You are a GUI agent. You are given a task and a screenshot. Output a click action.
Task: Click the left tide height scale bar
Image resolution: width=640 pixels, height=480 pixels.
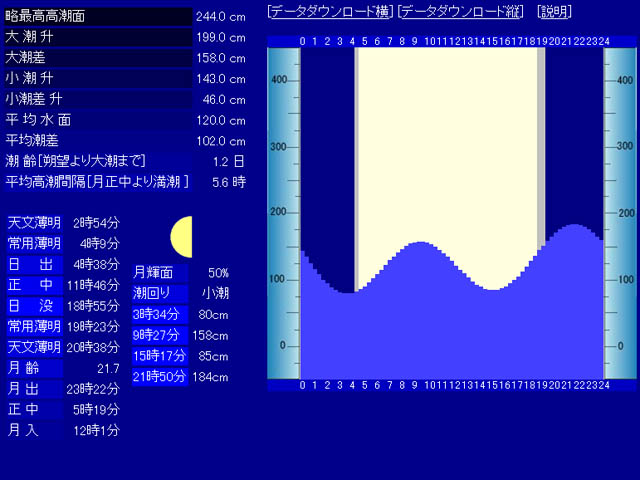pyautogui.click(x=284, y=213)
